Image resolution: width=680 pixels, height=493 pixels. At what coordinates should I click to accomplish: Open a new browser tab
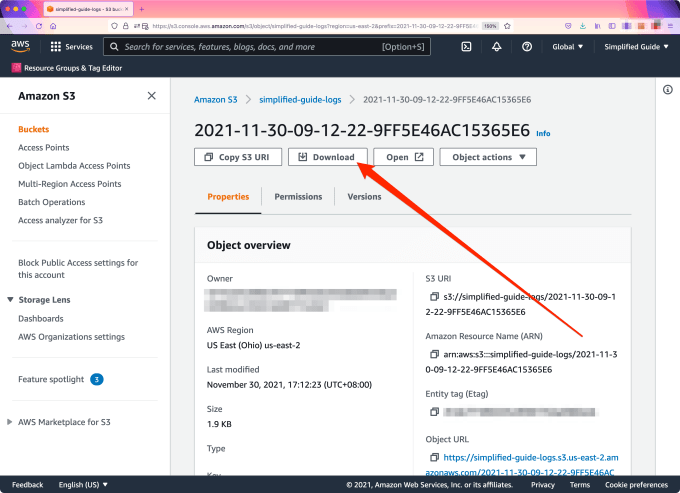click(x=141, y=9)
